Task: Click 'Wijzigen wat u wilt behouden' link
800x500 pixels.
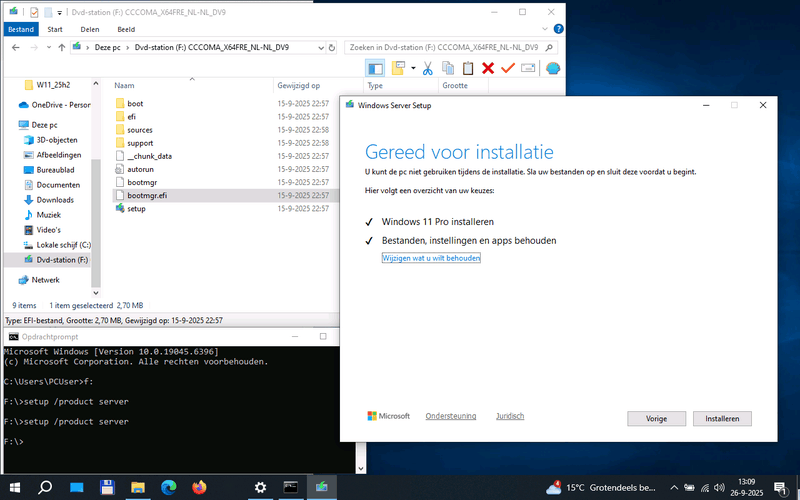Action: (x=431, y=258)
